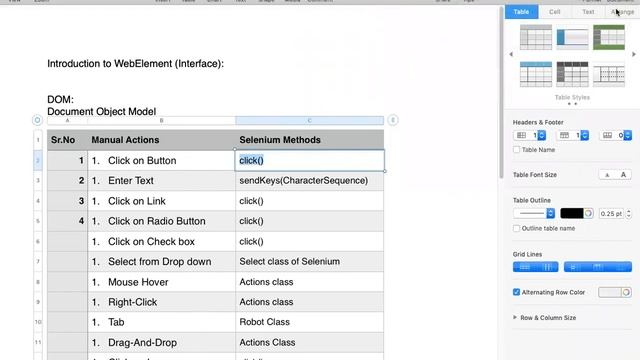Open color wheel for alternating row color
640x360 pixels.
coord(626,292)
